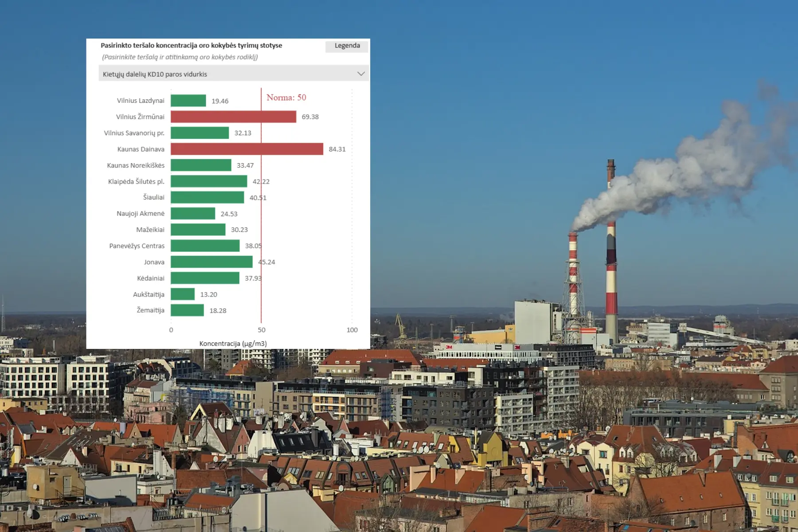The width and height of the screenshot is (798, 532).
Task: Open the Kietųjų dalelių KD10 selector
Action: click(234, 74)
